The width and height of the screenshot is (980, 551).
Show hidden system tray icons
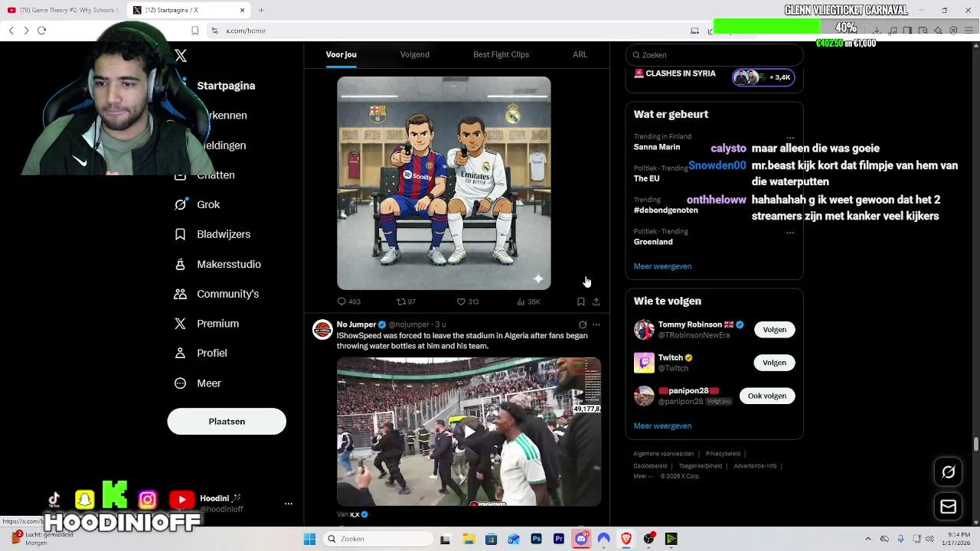(x=867, y=539)
